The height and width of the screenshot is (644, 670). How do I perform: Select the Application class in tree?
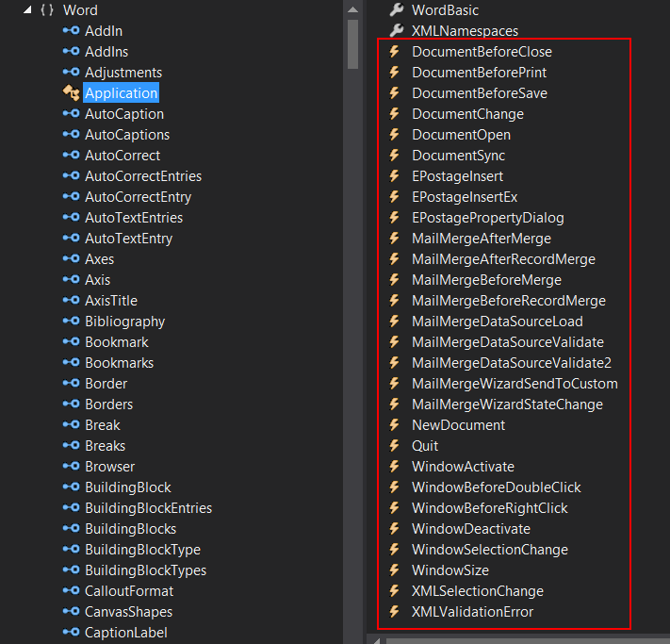(x=121, y=92)
